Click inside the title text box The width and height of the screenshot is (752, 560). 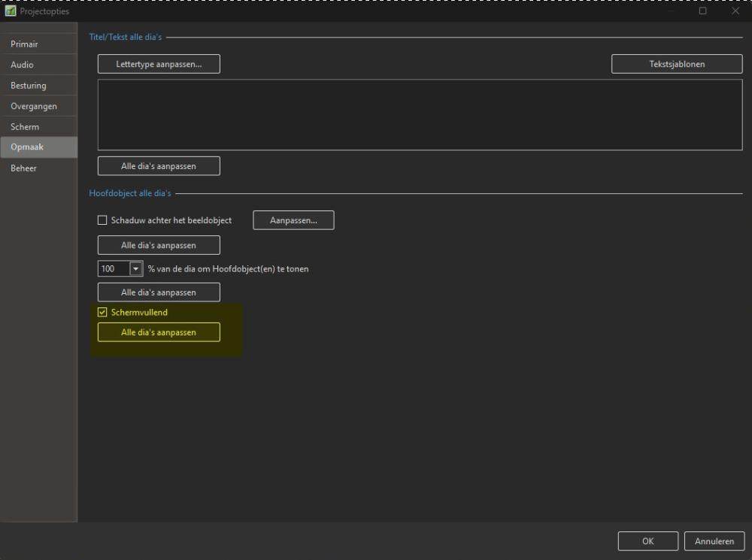coord(420,114)
